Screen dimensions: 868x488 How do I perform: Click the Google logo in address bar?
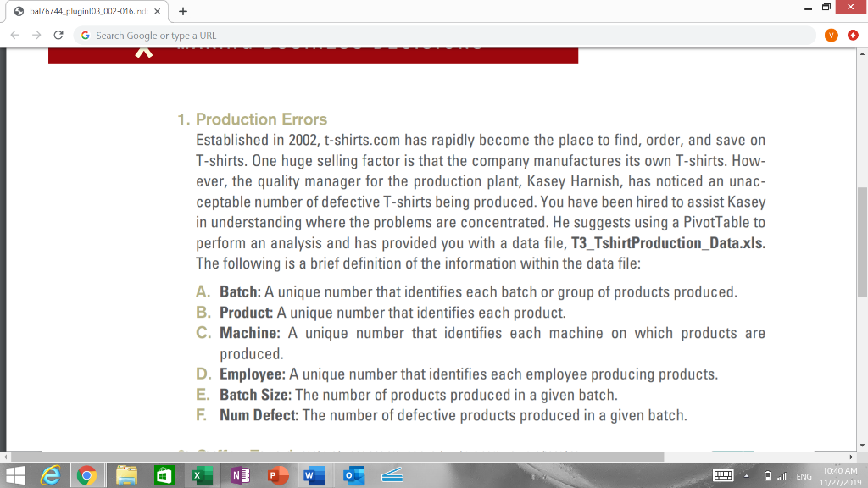[x=86, y=36]
